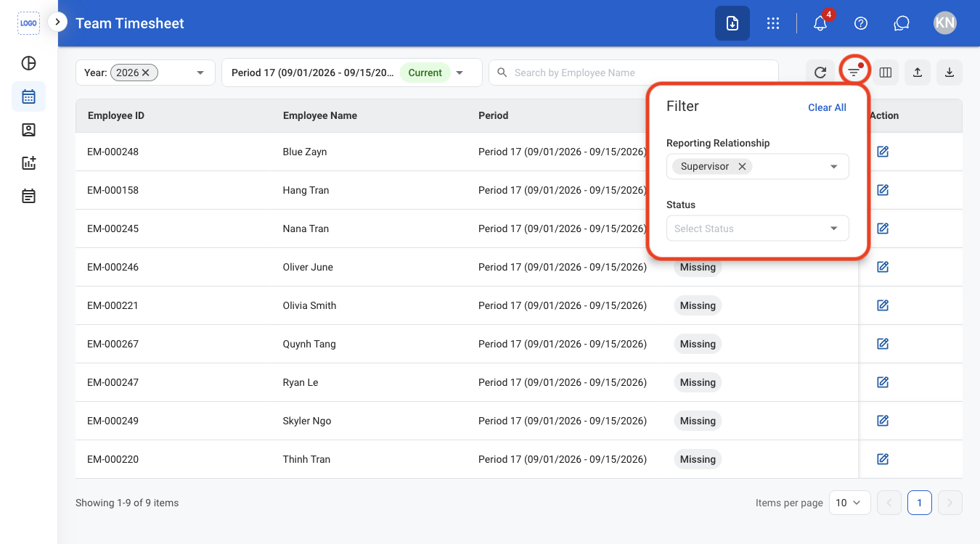
Task: Open the Year dropdown
Action: [x=200, y=73]
